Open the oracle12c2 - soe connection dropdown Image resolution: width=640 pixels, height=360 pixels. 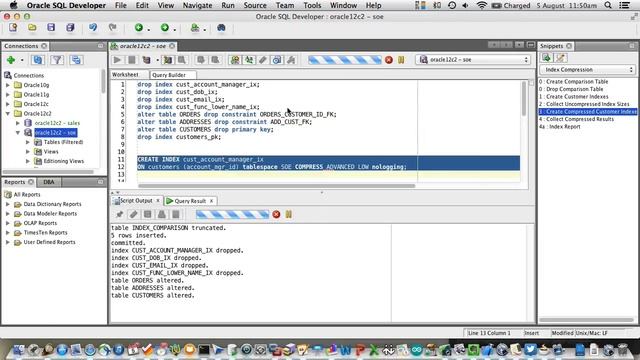coord(473,60)
